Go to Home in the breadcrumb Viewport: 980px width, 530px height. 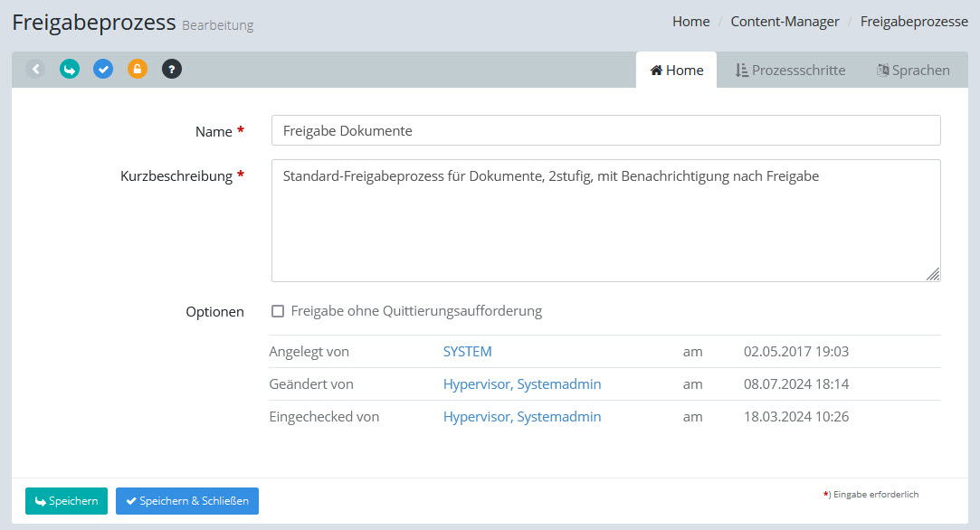click(690, 22)
